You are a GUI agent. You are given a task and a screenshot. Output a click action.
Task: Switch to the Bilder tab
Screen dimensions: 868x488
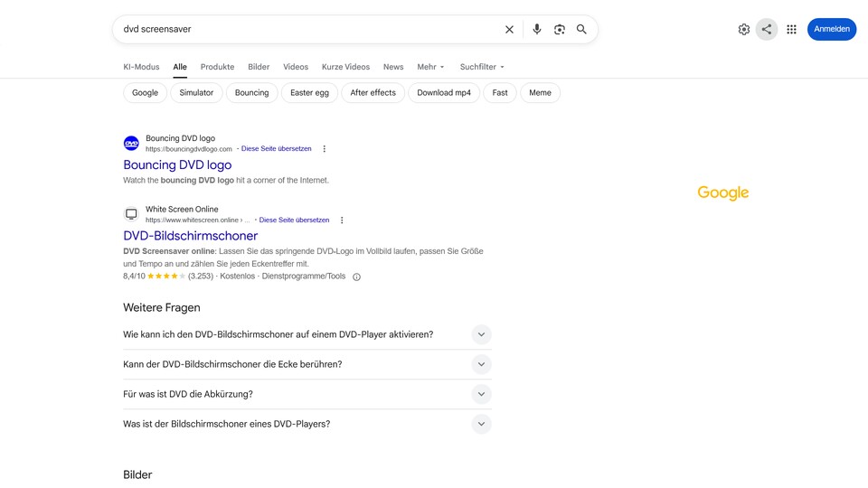[259, 67]
